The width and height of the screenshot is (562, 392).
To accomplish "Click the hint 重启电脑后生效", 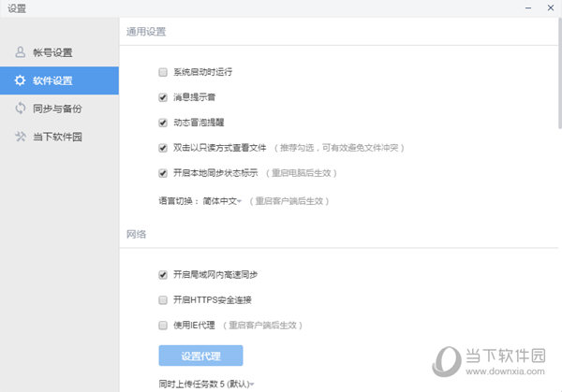I will click(x=301, y=173).
